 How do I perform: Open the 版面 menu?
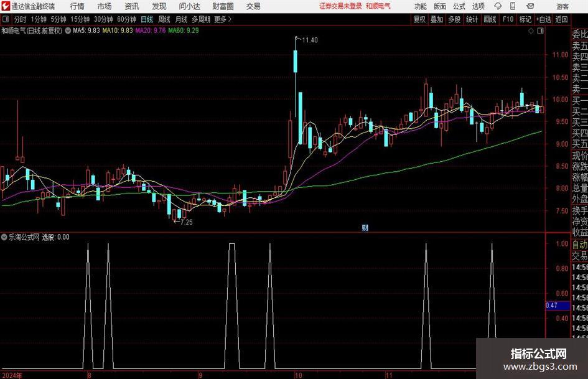[439, 6]
